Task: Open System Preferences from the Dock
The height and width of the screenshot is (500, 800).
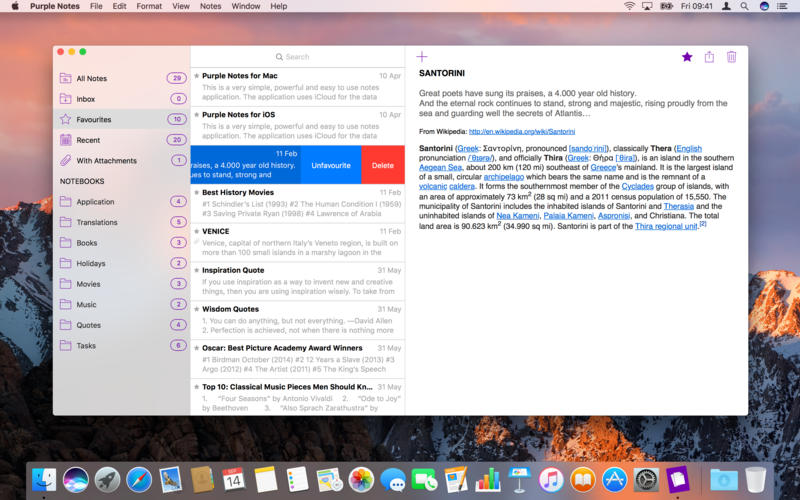Action: click(x=646, y=480)
